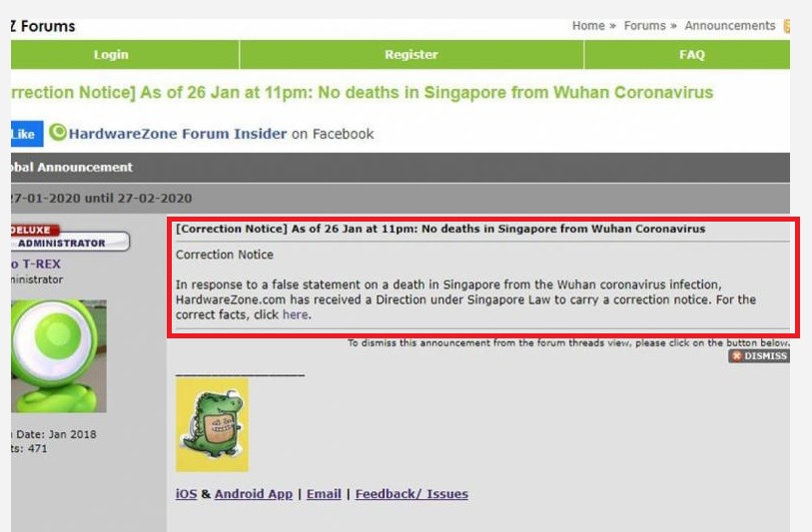812x532 pixels.
Task: Open the T-REX administrator avatar image
Action: pos(59,356)
